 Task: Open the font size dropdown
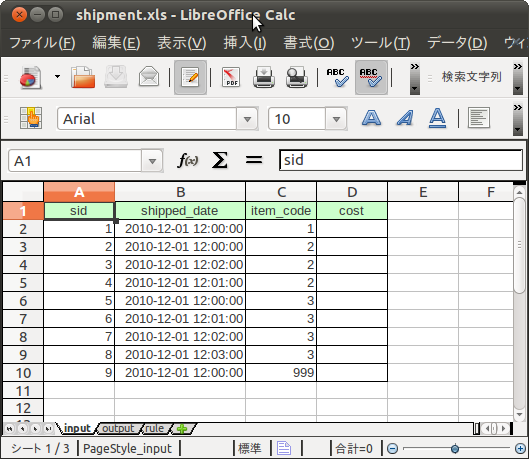(x=336, y=119)
